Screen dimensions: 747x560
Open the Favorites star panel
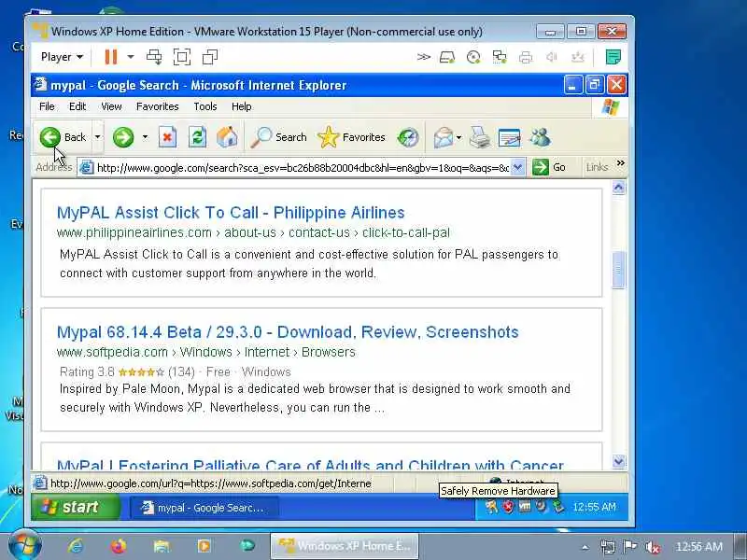point(351,137)
